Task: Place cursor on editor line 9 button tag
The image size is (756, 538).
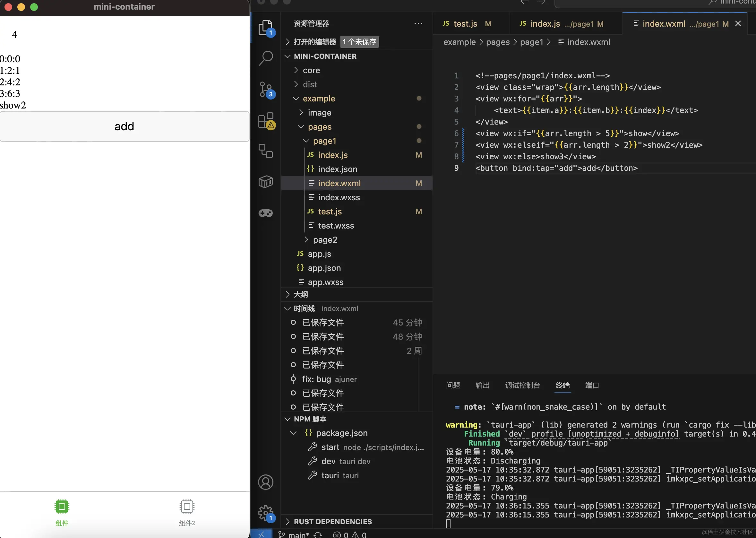Action: pyautogui.click(x=556, y=168)
